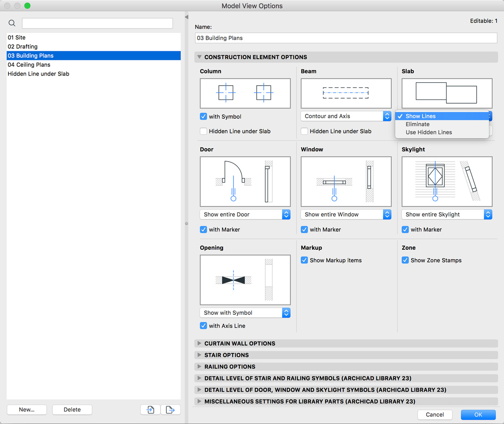
Task: Select Use Hidden Lines menu option
Action: pos(428,132)
